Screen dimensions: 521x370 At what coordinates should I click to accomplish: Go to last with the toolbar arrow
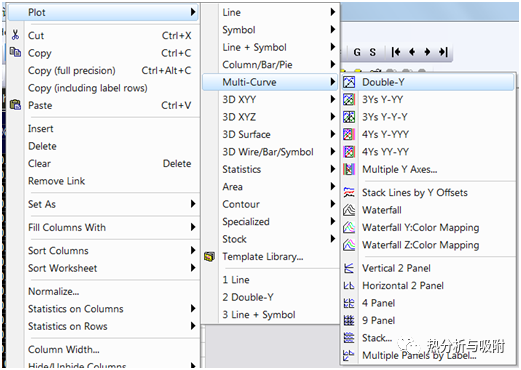[x=443, y=52]
